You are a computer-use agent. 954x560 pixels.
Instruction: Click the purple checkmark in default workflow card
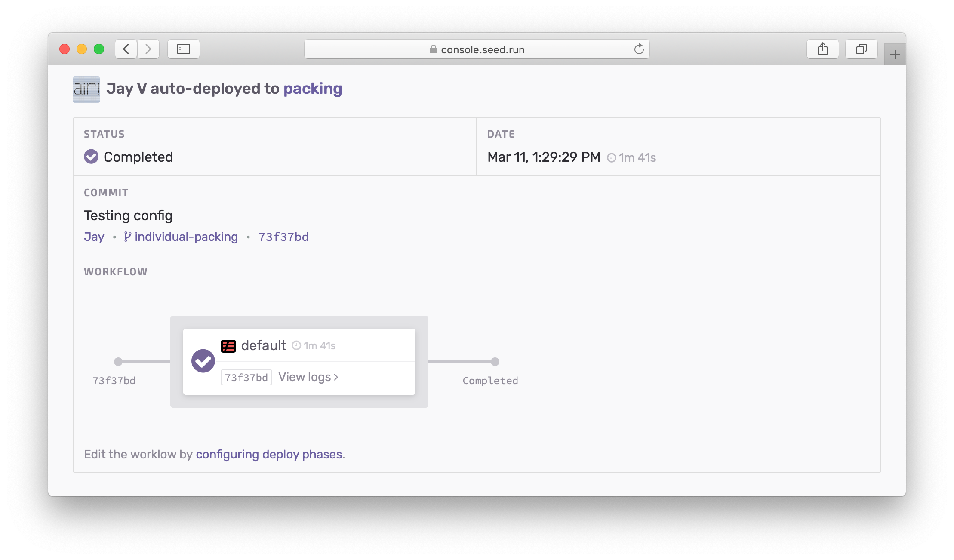coord(203,361)
